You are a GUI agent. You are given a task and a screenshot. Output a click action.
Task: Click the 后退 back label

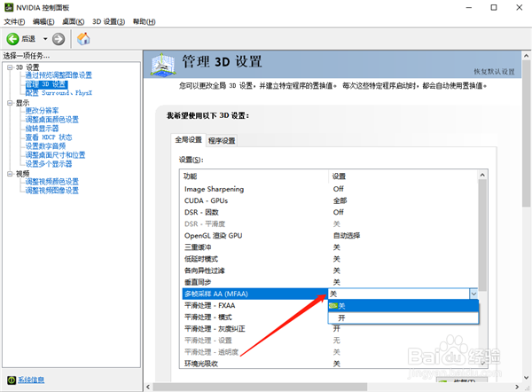pyautogui.click(x=28, y=39)
